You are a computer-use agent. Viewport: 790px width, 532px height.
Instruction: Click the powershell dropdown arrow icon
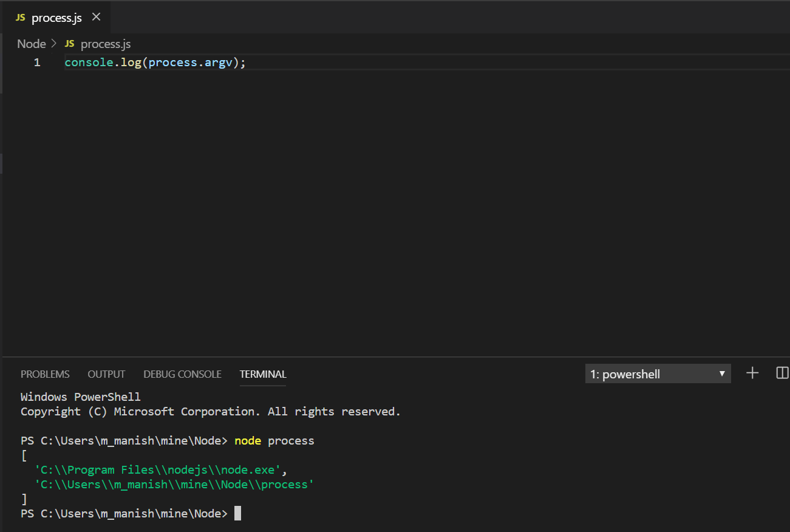tap(722, 373)
